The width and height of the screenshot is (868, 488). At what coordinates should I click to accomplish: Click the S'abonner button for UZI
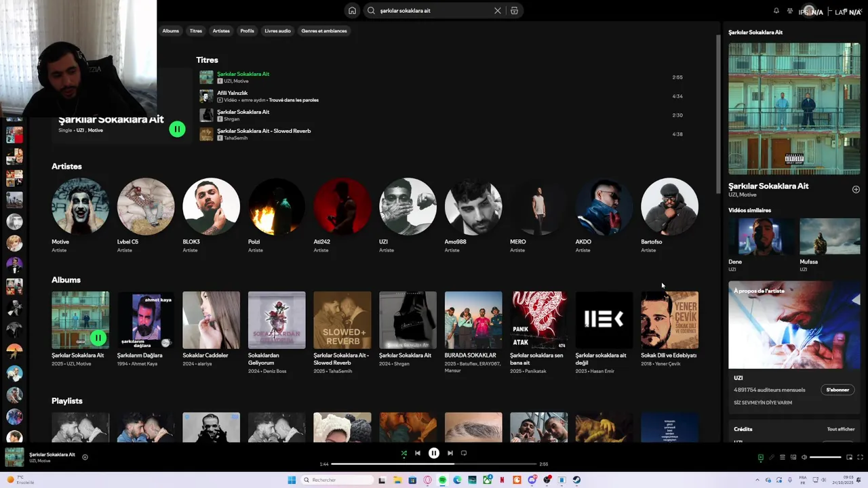pyautogui.click(x=837, y=390)
